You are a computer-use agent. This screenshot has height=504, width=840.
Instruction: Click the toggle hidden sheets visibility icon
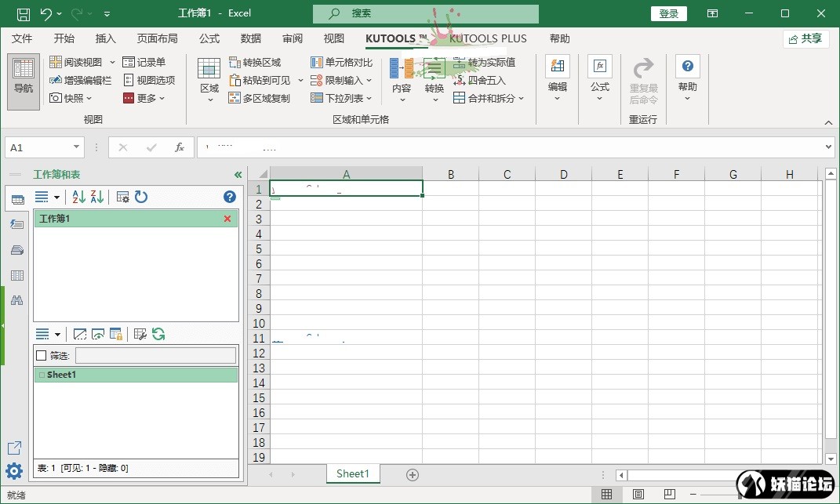click(98, 334)
